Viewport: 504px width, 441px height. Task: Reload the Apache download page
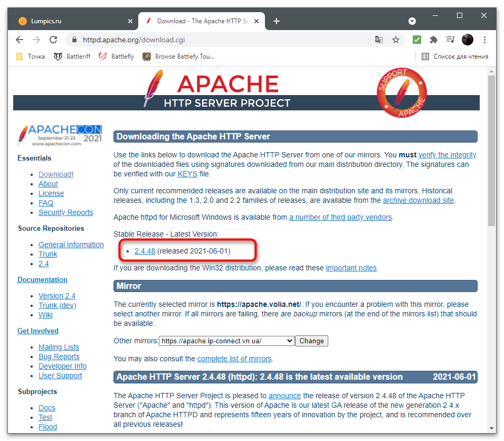point(53,40)
